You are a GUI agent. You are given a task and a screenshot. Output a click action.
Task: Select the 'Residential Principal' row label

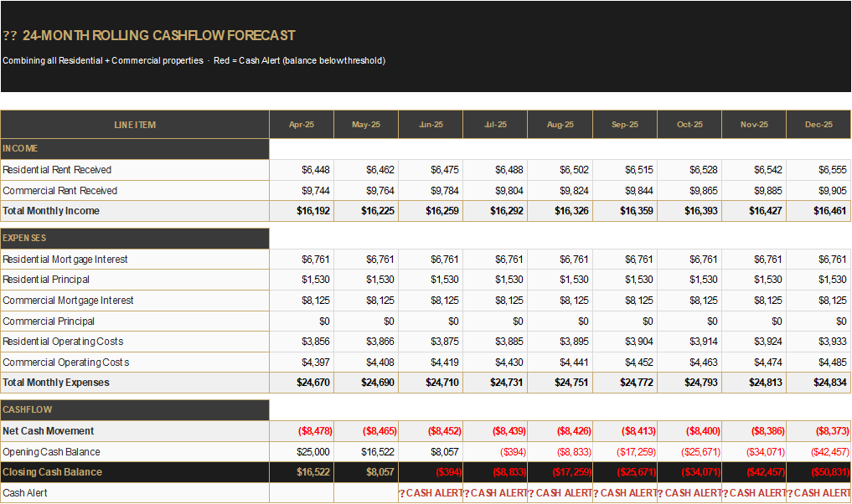coord(135,280)
